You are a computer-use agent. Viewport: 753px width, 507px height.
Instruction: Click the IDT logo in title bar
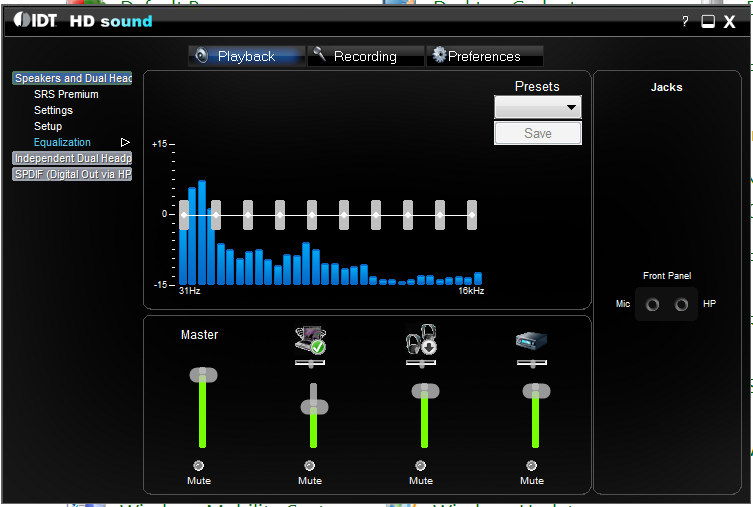(35, 20)
